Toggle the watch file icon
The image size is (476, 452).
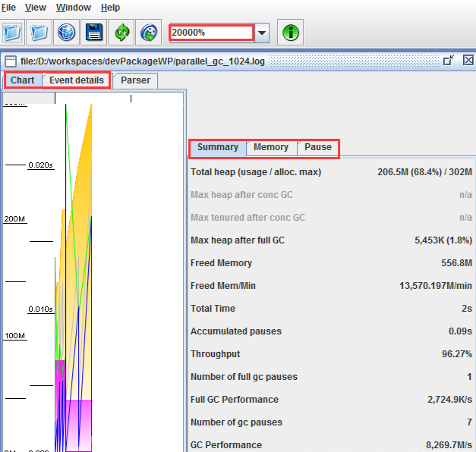(149, 33)
